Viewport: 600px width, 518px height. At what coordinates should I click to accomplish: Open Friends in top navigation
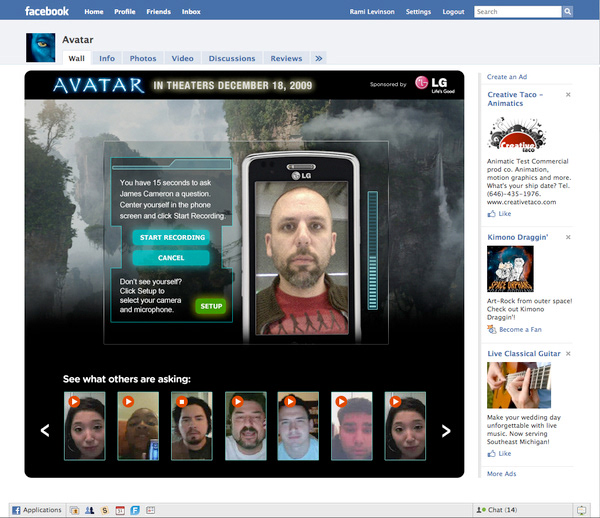pyautogui.click(x=158, y=11)
